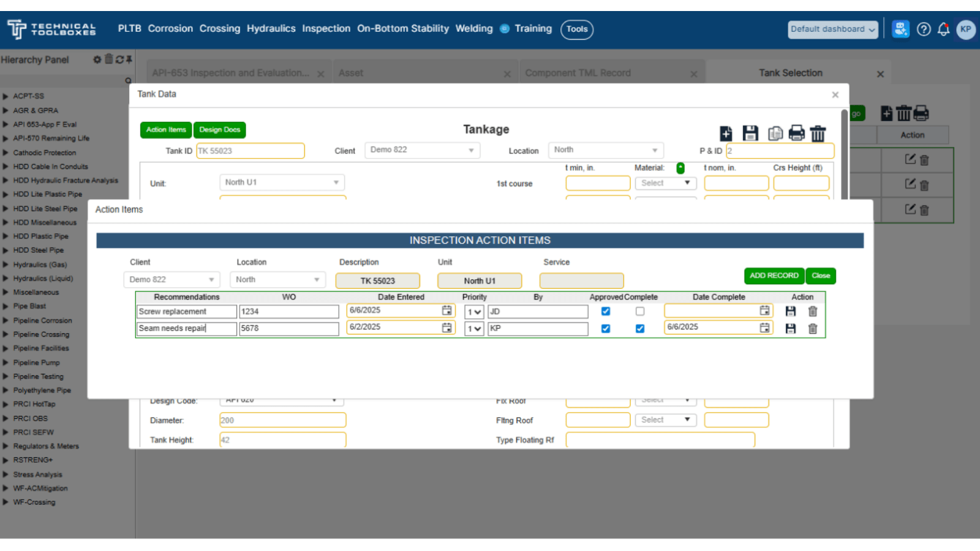Screen dimensions: 980x551
Task: Open the Hydraulics menu
Action: tap(271, 29)
